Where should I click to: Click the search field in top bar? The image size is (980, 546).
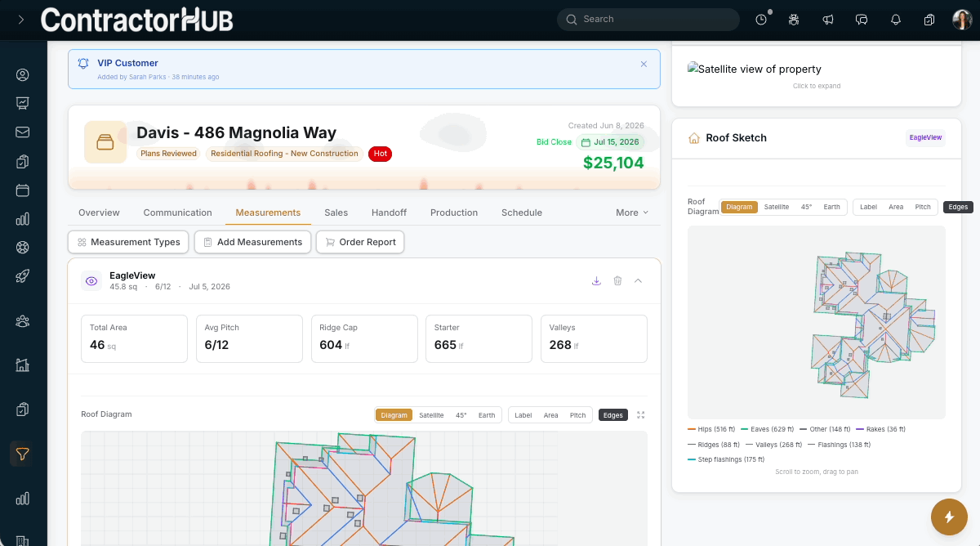(x=648, y=20)
